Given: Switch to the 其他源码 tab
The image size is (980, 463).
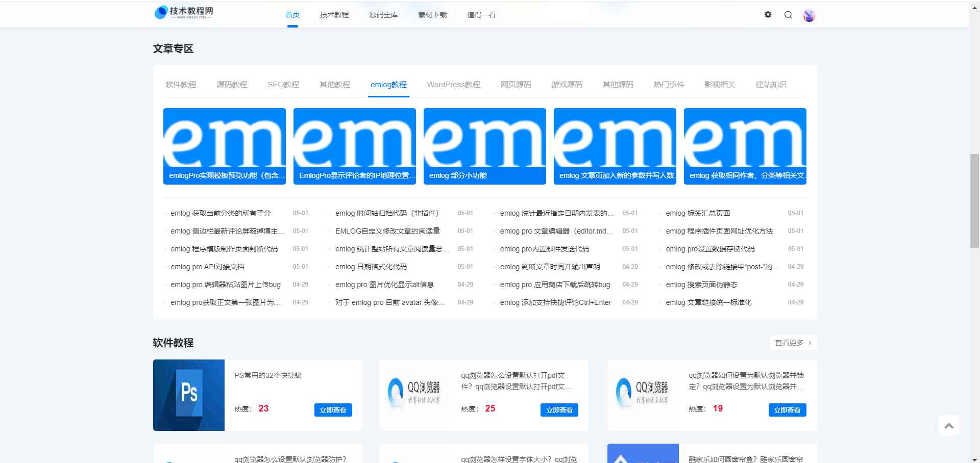Looking at the screenshot, I should (618, 85).
